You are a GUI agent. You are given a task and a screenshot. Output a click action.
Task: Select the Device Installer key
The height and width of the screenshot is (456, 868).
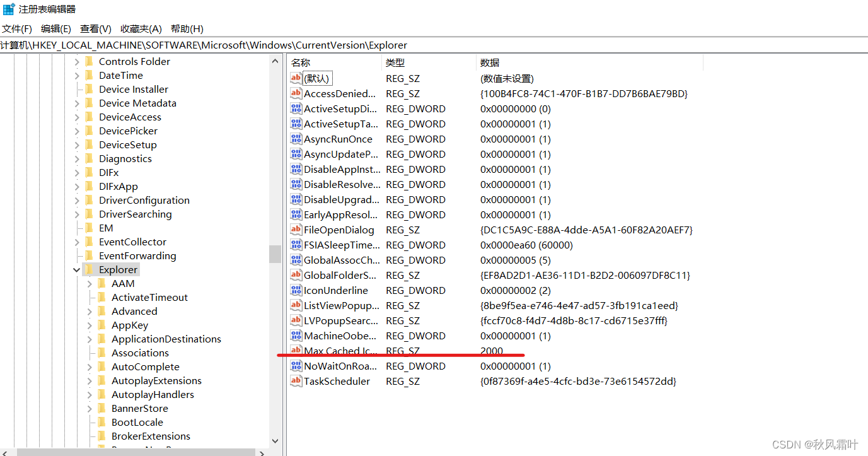(x=134, y=89)
